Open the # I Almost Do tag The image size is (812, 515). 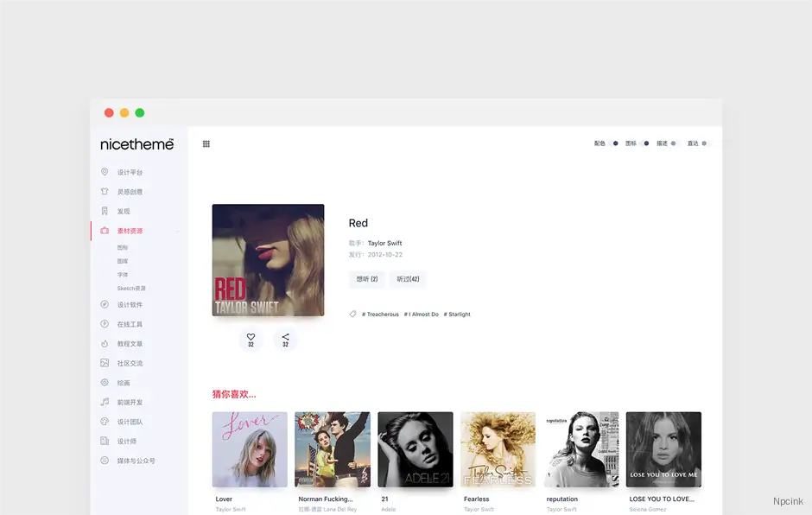coord(421,314)
